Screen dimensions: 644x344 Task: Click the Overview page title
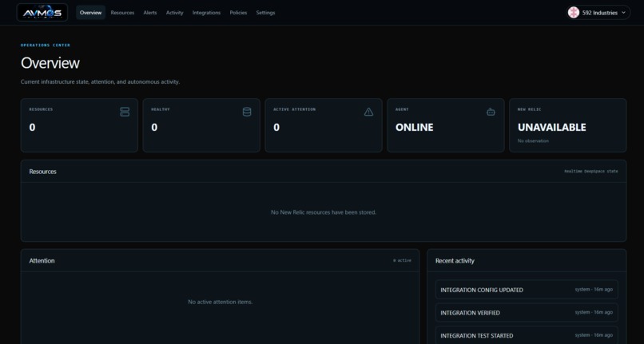pyautogui.click(x=50, y=63)
